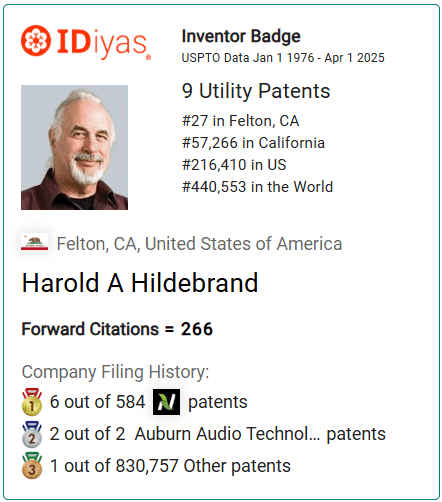Image resolution: width=442 pixels, height=502 pixels.
Task: Open the #57,266 in California ranking
Action: coord(253,143)
